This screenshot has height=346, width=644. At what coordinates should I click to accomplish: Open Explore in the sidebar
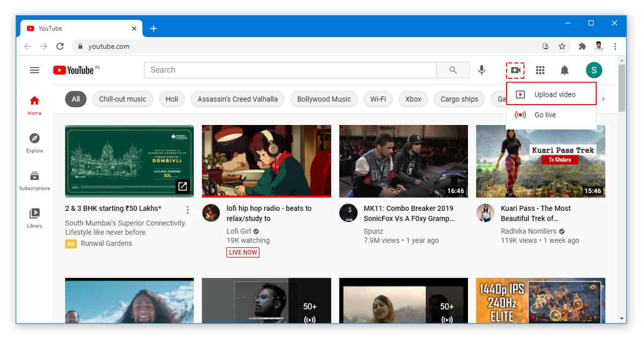coord(34,143)
